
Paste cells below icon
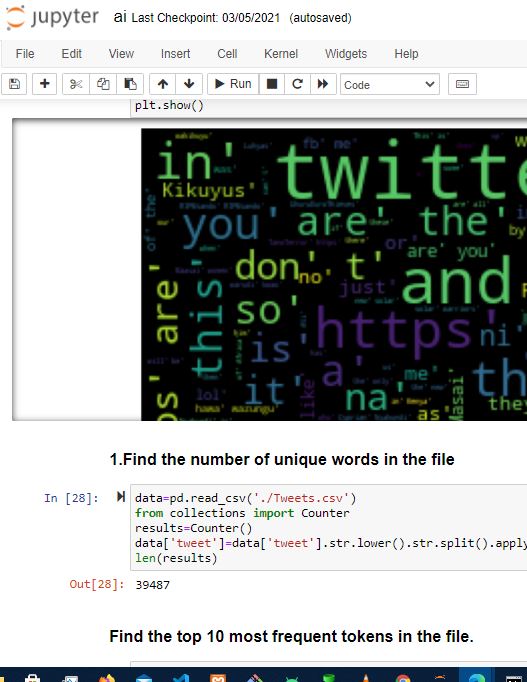click(x=130, y=84)
